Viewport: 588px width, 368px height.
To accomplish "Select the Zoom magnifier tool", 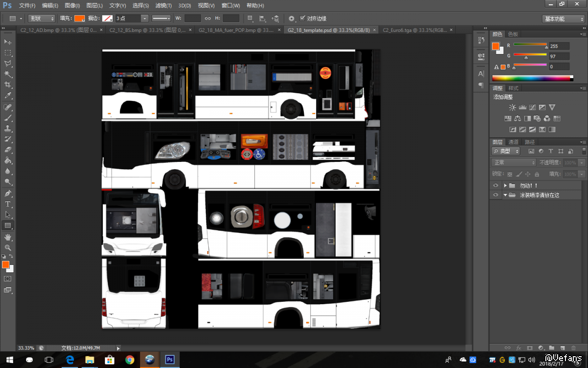I will tap(8, 248).
